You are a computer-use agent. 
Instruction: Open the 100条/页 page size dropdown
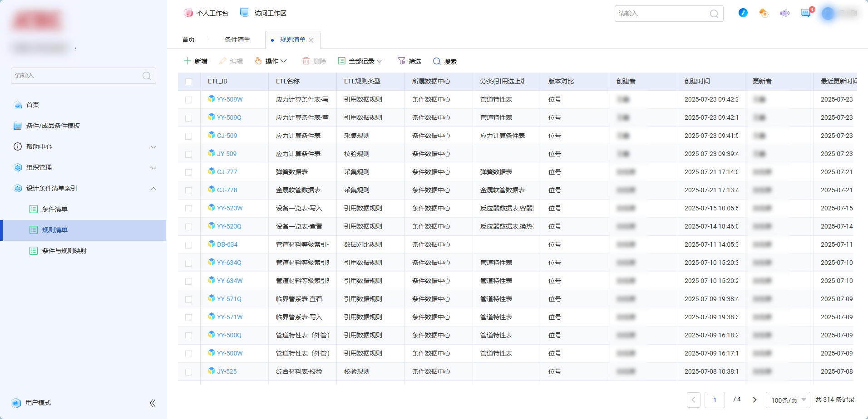788,400
